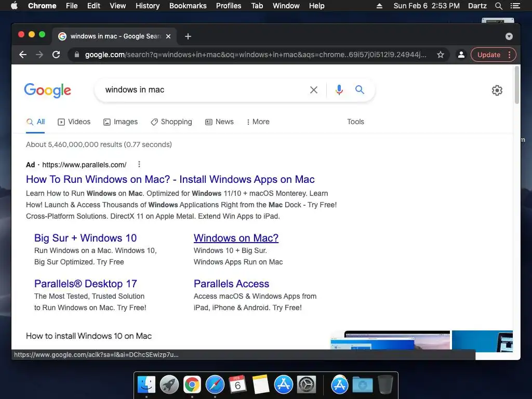Clear the search box with X icon
Screen dimensions: 532x399
click(314, 90)
